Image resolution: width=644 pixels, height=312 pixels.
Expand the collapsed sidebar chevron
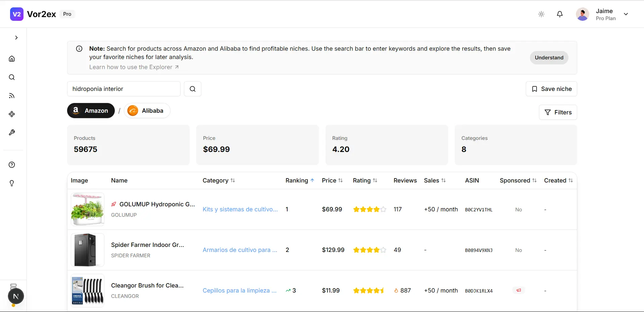point(16,38)
